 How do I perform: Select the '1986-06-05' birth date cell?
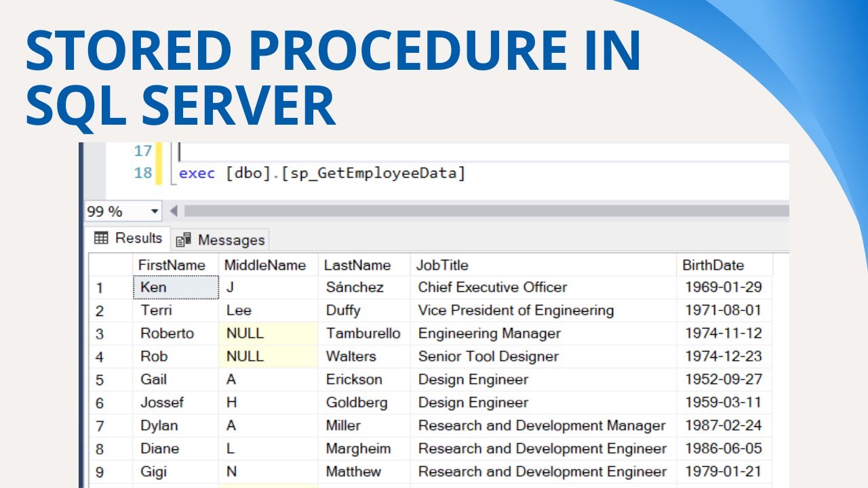724,449
